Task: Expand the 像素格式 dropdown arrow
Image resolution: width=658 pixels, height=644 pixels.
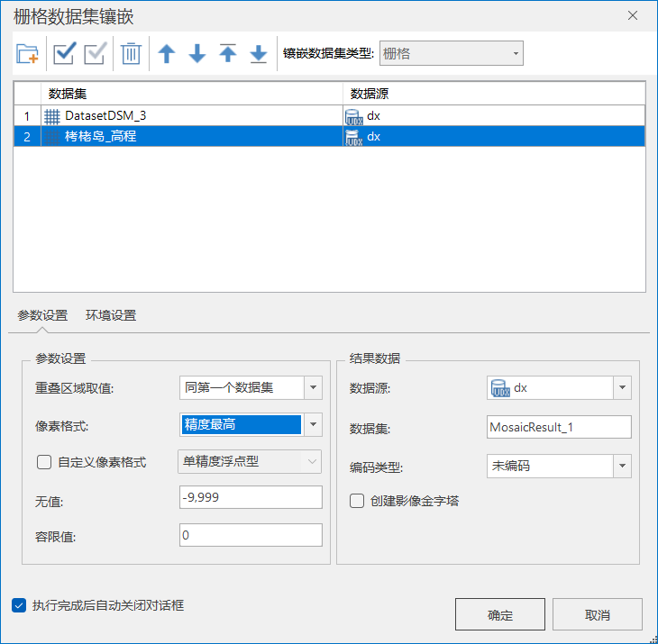Action: [313, 424]
